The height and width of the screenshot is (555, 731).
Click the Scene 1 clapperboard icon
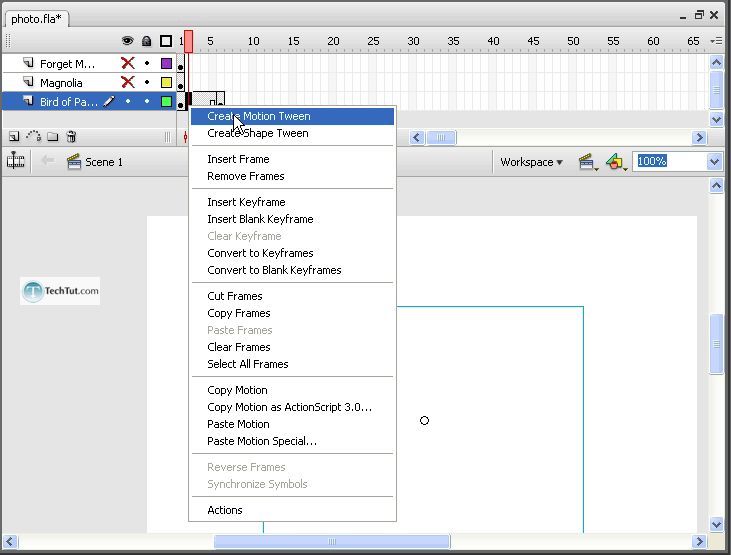[x=74, y=162]
